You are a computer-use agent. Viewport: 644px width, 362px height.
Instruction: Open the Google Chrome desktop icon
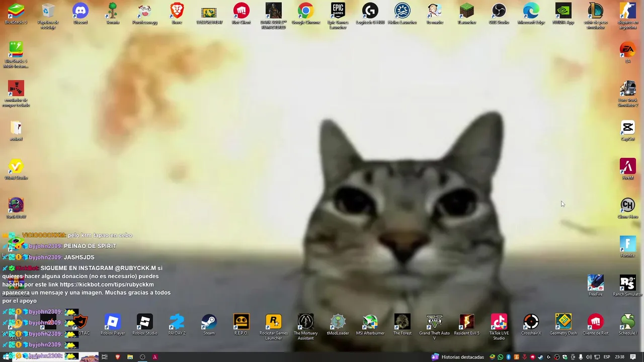click(x=306, y=14)
